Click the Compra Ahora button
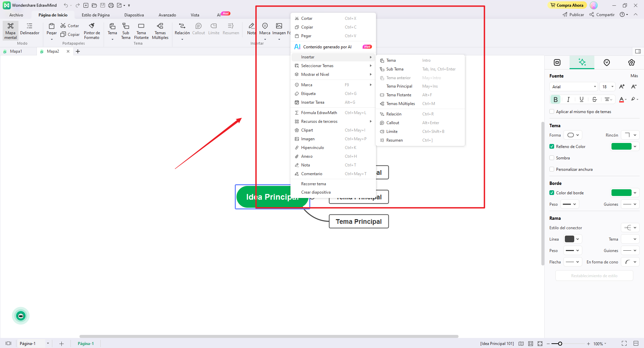Viewport: 644px width, 348px height. (567, 5)
